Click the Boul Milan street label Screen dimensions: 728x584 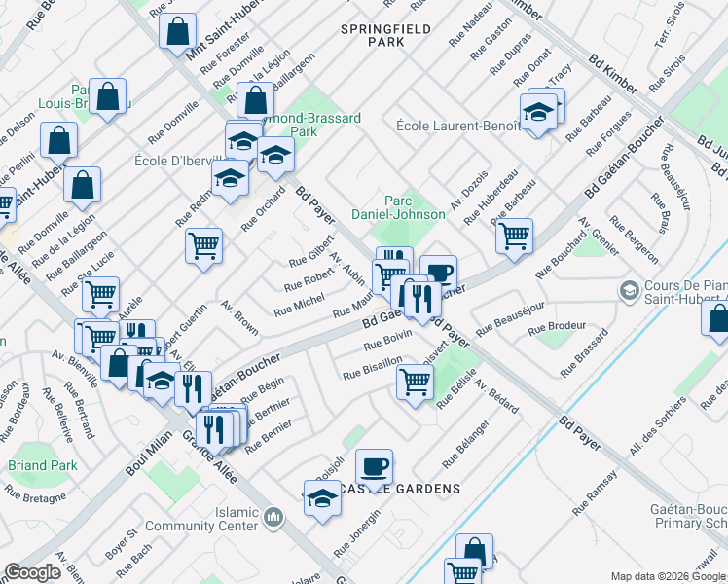[149, 454]
